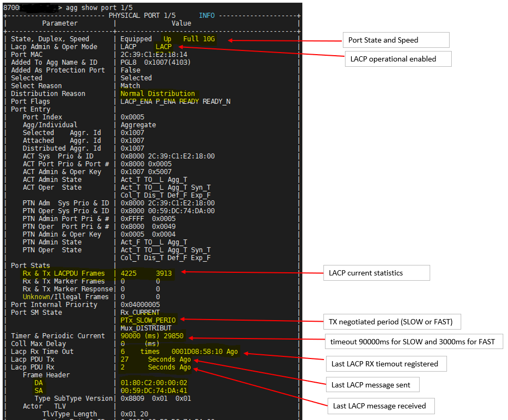Click 'Unknown/Illegal Frames' label
The image size is (508, 420).
[x=66, y=296]
